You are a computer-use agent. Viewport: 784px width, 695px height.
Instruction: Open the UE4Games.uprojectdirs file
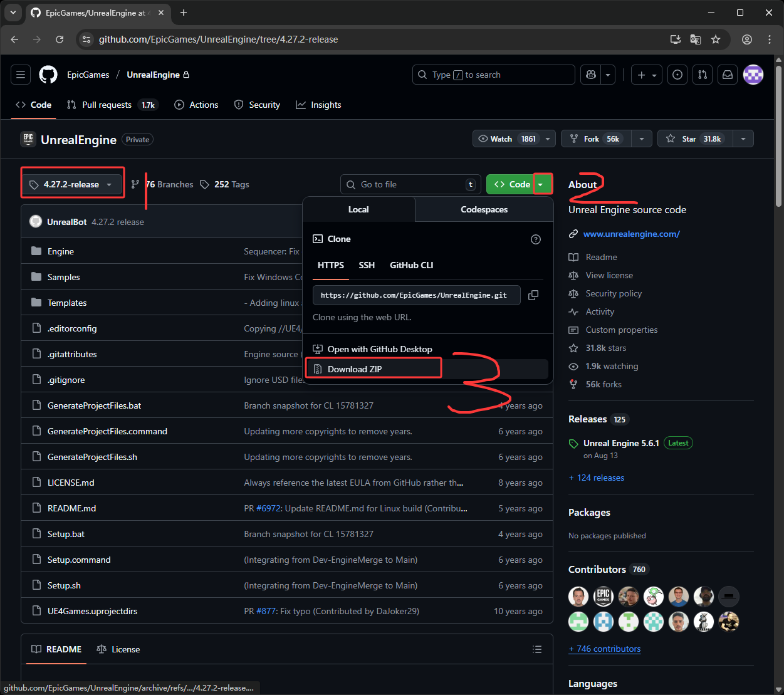point(92,611)
